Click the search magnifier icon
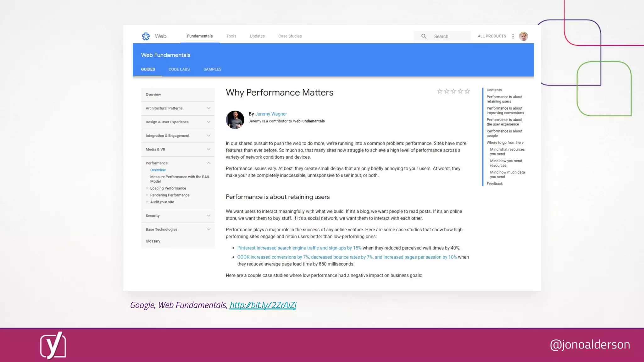This screenshot has height=362, width=644. click(x=424, y=36)
